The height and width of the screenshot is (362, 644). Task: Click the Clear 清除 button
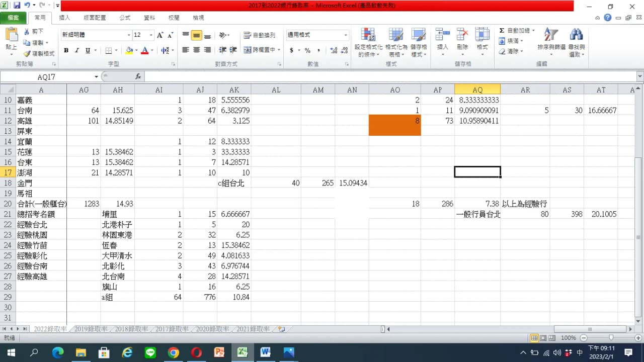[x=511, y=51]
